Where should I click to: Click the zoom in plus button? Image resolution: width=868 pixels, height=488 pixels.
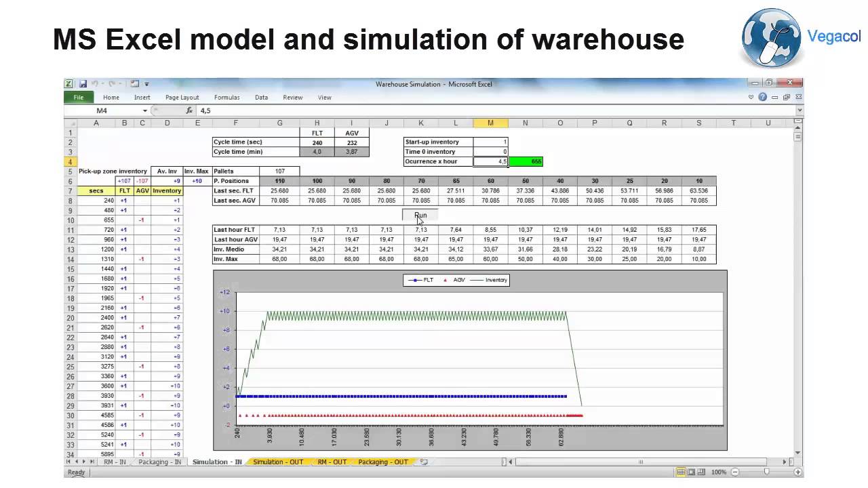[x=798, y=472]
